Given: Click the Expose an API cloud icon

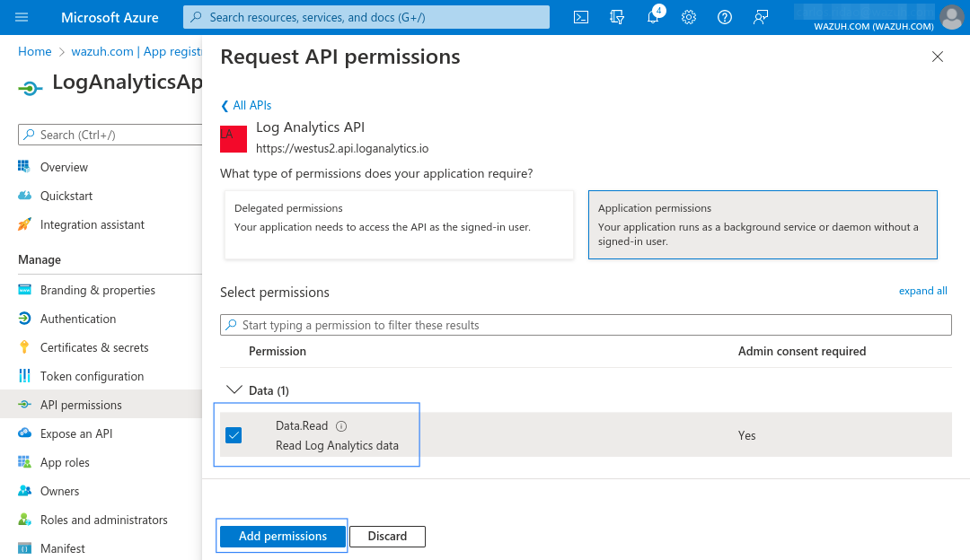Looking at the screenshot, I should 24,433.
